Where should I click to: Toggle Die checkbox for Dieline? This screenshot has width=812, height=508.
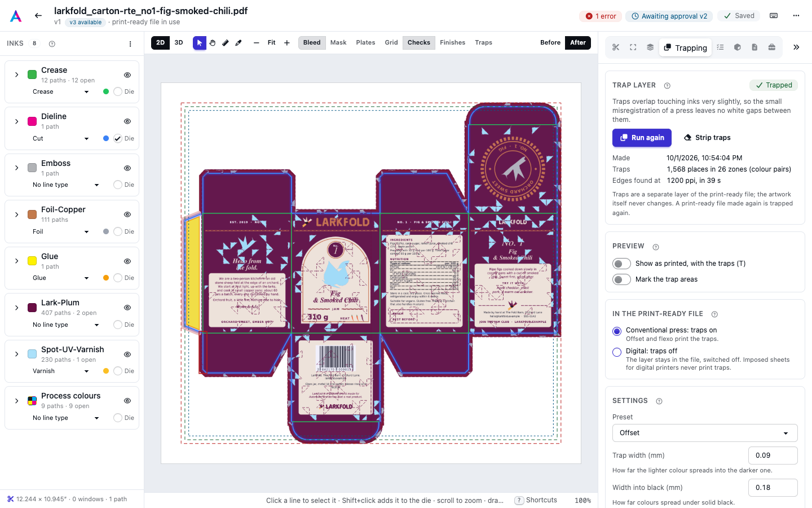[118, 138]
